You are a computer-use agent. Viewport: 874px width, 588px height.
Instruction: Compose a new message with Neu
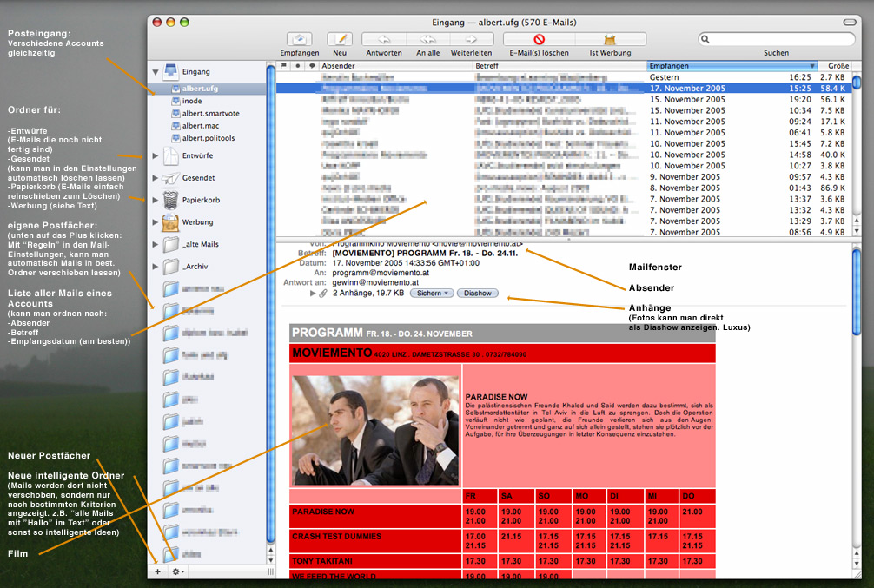(340, 40)
